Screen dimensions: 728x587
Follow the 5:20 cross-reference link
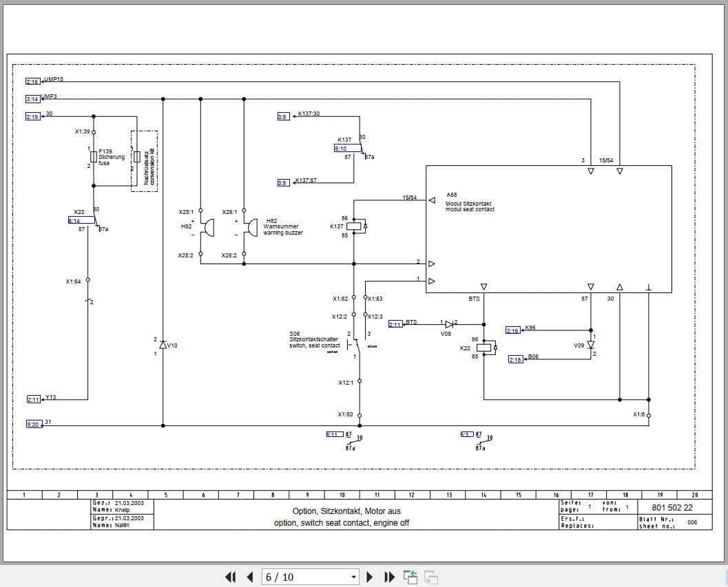tap(34, 424)
